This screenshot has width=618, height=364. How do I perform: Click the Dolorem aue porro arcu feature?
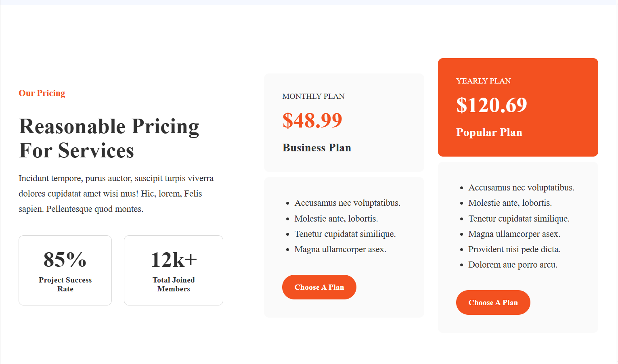pos(513,265)
